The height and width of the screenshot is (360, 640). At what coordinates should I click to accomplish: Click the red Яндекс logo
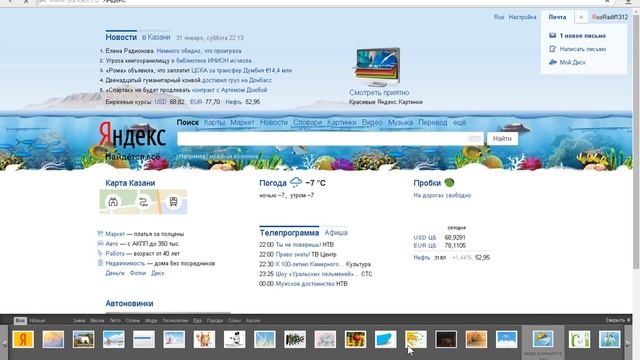click(x=132, y=135)
